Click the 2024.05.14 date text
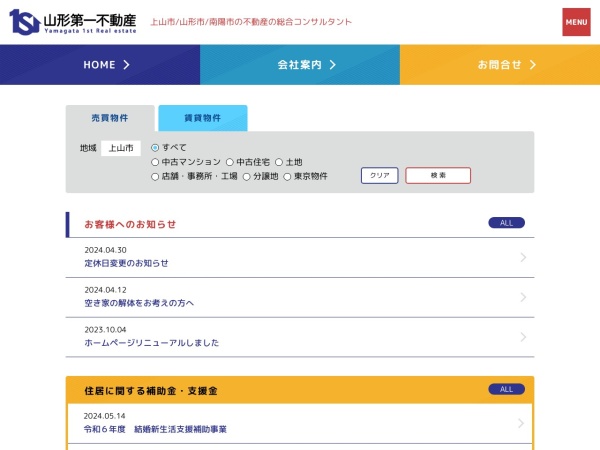Screen dimensions: 600x450 point(104,416)
